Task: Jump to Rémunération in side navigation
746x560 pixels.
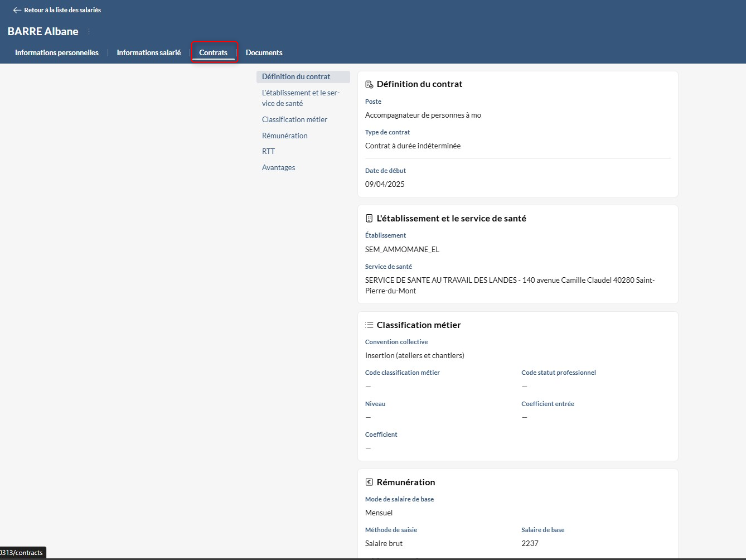Action: point(284,136)
